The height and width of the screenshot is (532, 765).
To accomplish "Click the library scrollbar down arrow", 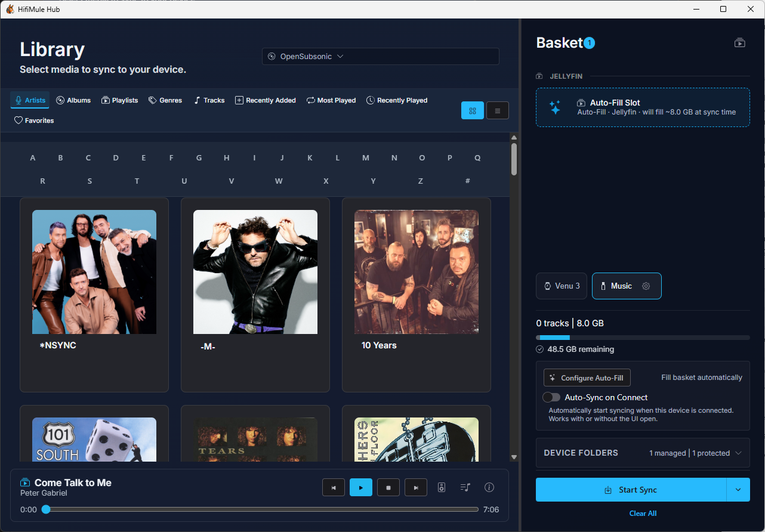I will point(514,457).
